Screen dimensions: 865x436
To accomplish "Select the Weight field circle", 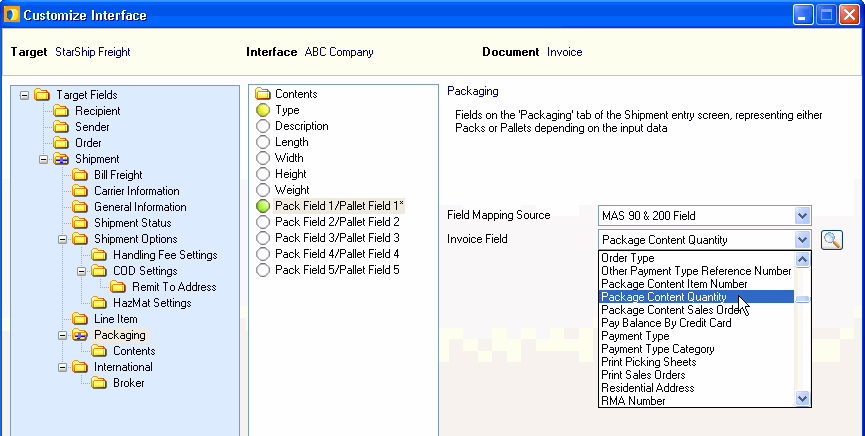I will click(x=263, y=190).
